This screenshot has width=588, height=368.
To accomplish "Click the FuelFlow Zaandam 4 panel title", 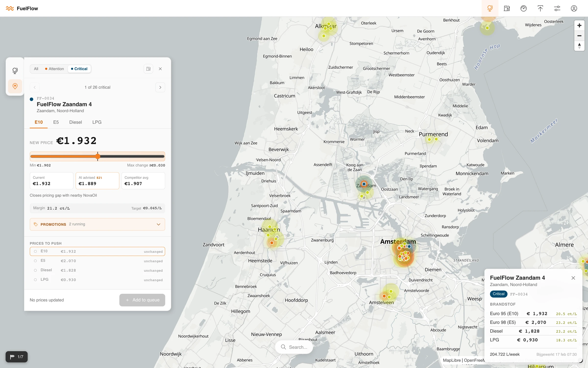I will coord(64,104).
